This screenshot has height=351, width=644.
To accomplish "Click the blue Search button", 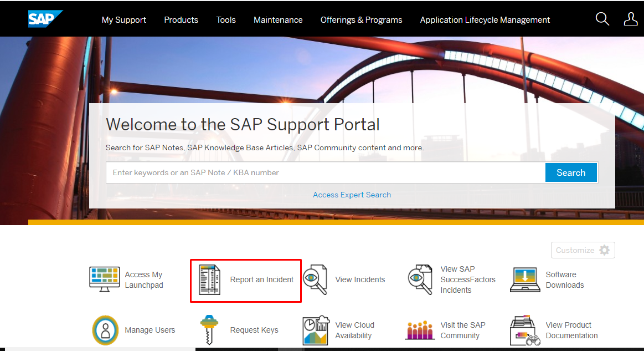I will click(x=571, y=172).
